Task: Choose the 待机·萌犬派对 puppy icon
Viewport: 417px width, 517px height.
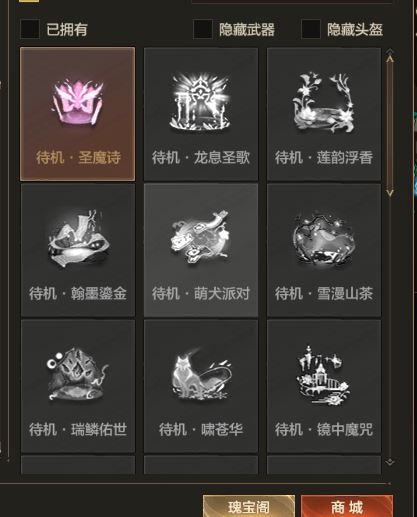Action: (x=201, y=237)
